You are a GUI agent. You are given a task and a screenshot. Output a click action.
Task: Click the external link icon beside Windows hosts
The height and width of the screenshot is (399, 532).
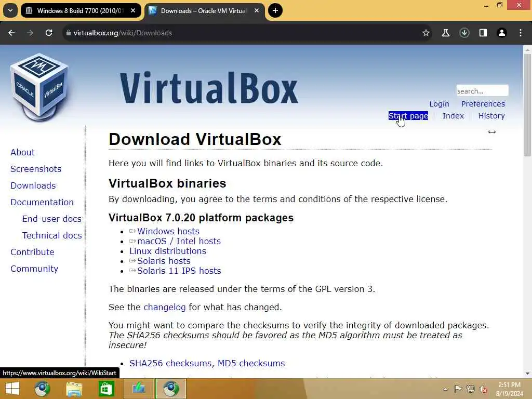[132, 231]
